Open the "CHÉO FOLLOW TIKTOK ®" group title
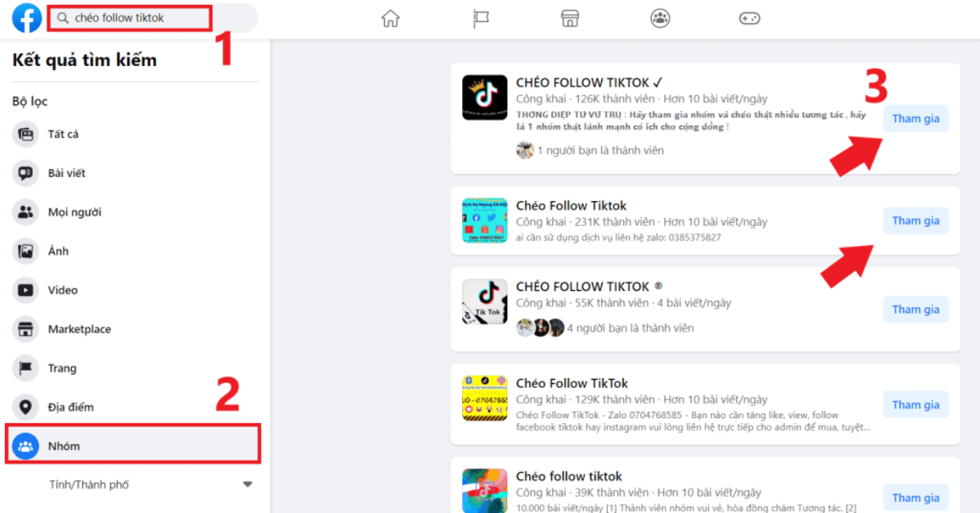 (589, 287)
